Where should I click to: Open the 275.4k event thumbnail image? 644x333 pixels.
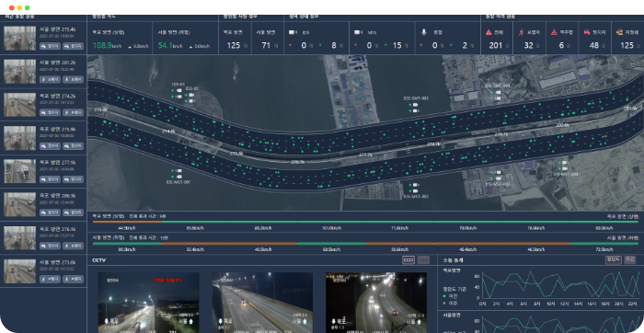[19, 39]
